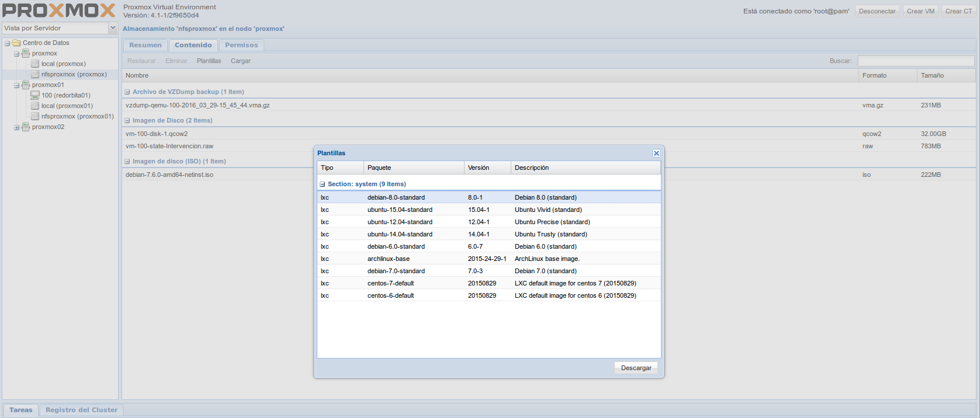Open the Registro del Cluster tab
This screenshot has width=980, height=418.
(81, 410)
